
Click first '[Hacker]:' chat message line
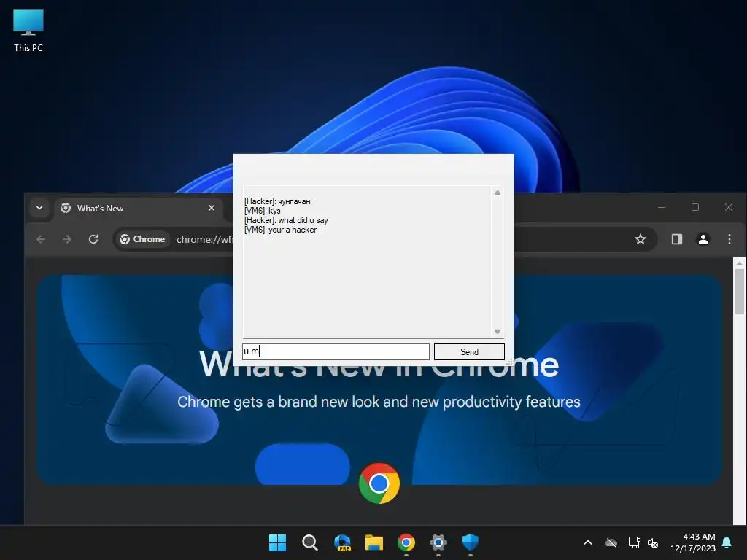[277, 201]
